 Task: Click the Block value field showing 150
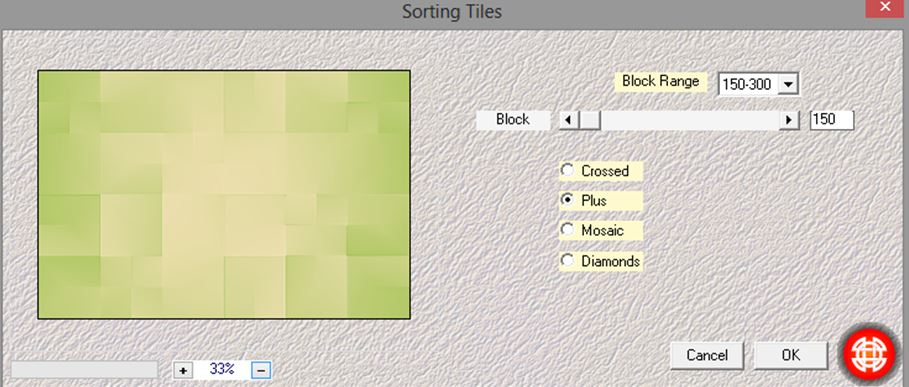tap(832, 120)
